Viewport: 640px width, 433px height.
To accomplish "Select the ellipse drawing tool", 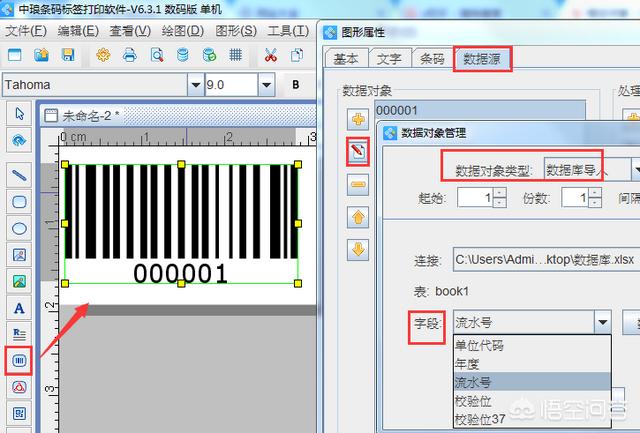I will coord(19,229).
